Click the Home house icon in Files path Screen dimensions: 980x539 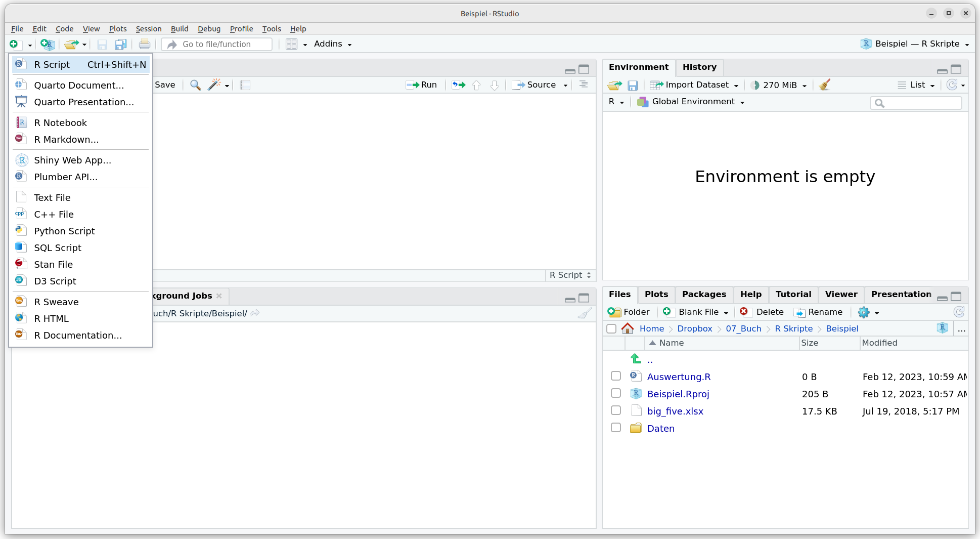pos(628,328)
